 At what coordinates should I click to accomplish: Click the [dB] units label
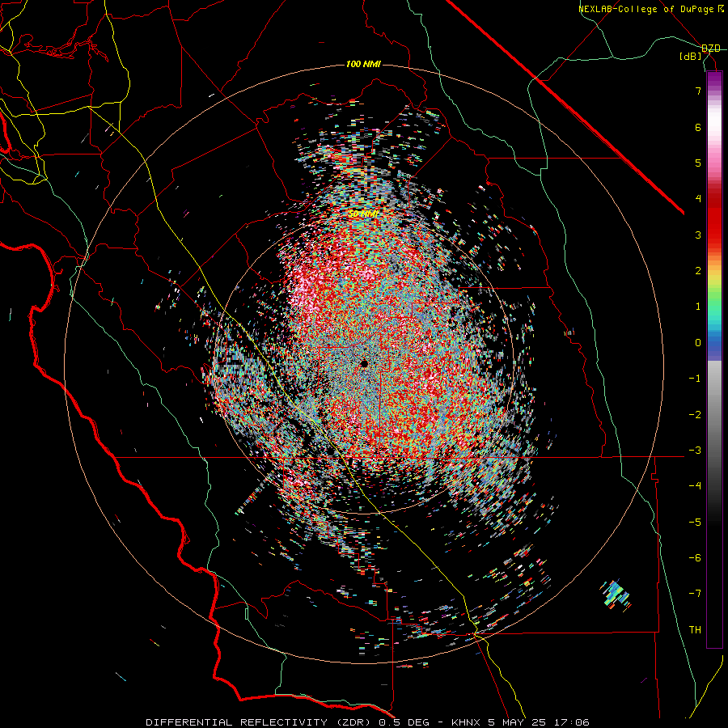click(691, 57)
